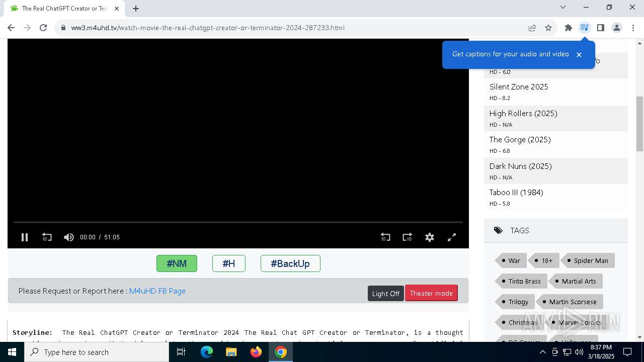Open Windows Start menu
The width and height of the screenshot is (644, 362).
[12, 352]
